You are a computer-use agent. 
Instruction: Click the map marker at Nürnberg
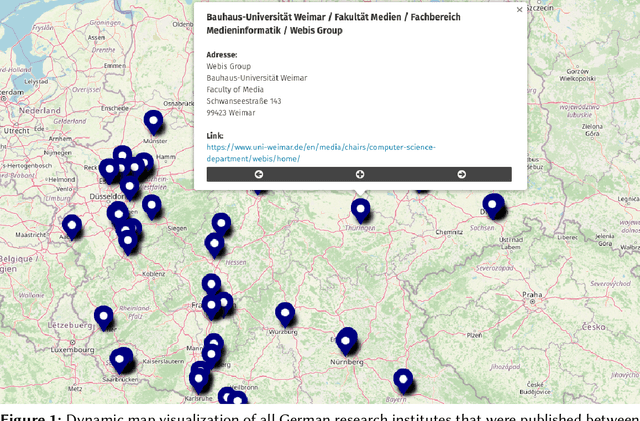pos(346,339)
